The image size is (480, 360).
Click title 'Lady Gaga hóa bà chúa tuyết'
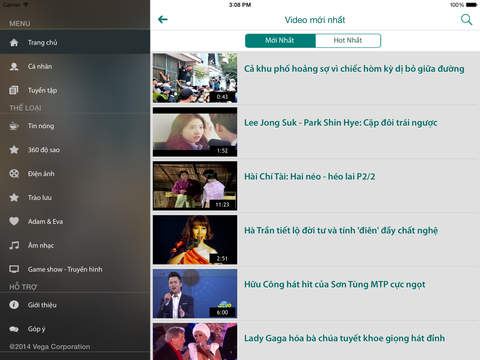click(x=344, y=339)
